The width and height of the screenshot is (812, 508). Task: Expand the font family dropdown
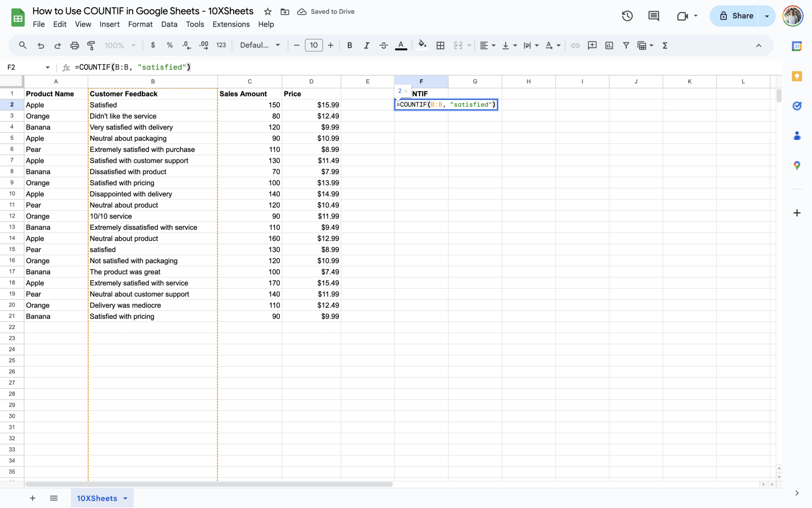[x=260, y=45]
